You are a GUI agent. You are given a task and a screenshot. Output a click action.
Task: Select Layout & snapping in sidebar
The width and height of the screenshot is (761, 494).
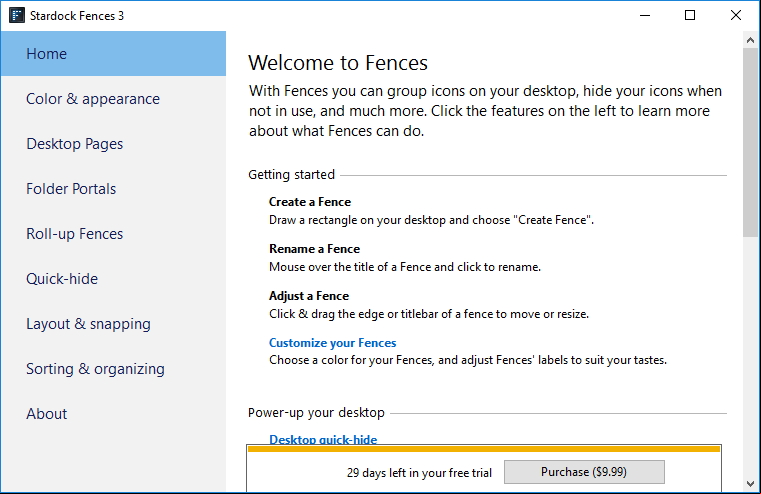click(114, 324)
